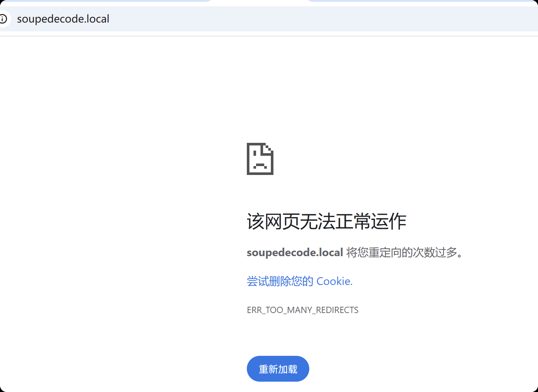Click the ERR_TOO_MANY_REDIRECTS error code text
This screenshot has width=538, height=392.
point(303,310)
